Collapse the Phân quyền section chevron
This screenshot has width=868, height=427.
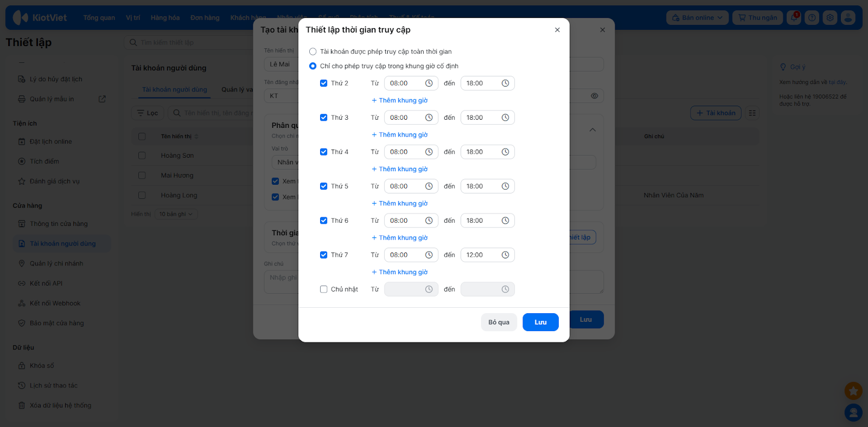coord(592,130)
